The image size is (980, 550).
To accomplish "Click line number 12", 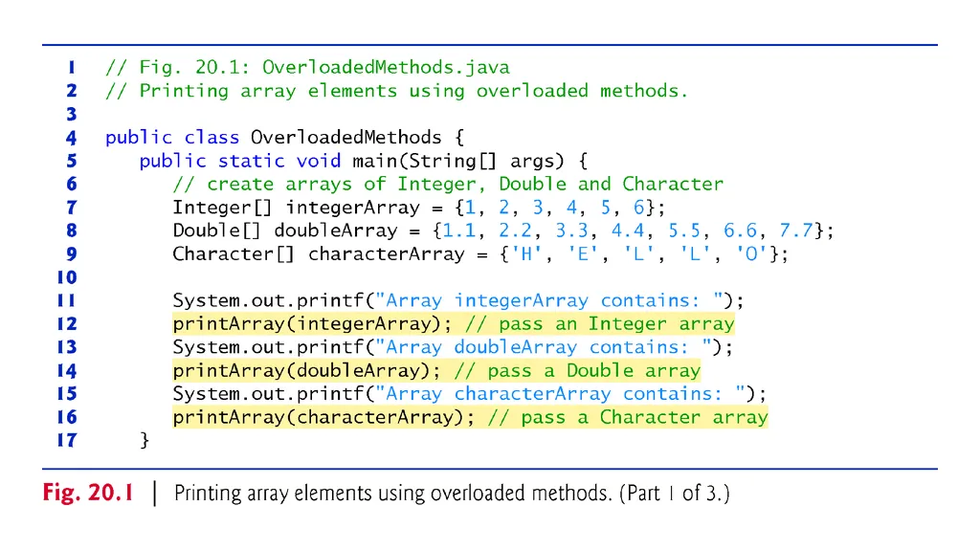I will [x=67, y=323].
